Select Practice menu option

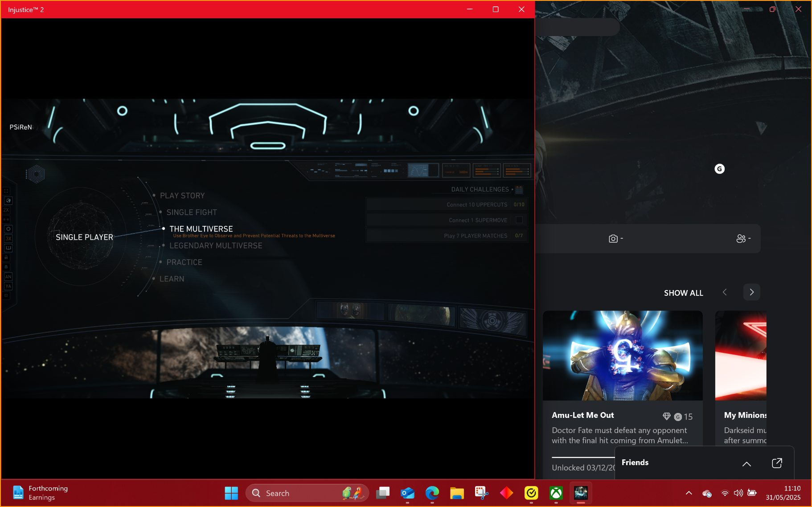coord(184,262)
